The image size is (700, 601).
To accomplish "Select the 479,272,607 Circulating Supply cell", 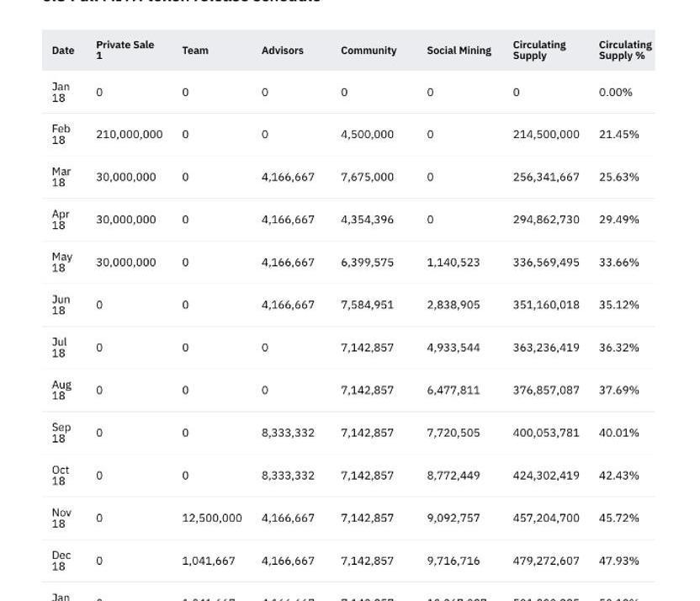I will click(546, 561).
